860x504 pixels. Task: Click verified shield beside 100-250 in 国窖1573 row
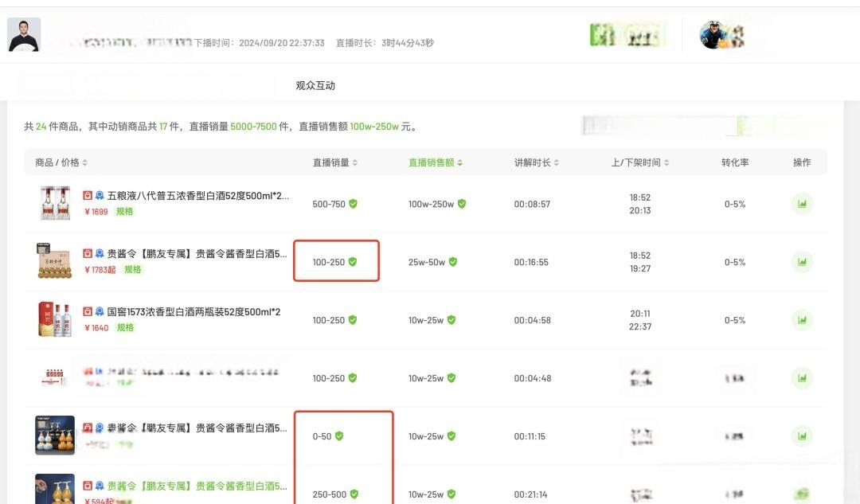353,320
